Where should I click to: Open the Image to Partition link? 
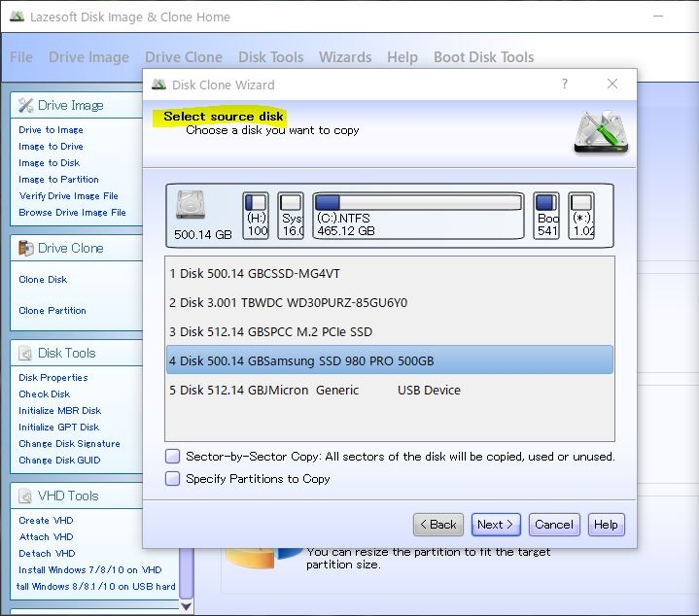pos(58,179)
